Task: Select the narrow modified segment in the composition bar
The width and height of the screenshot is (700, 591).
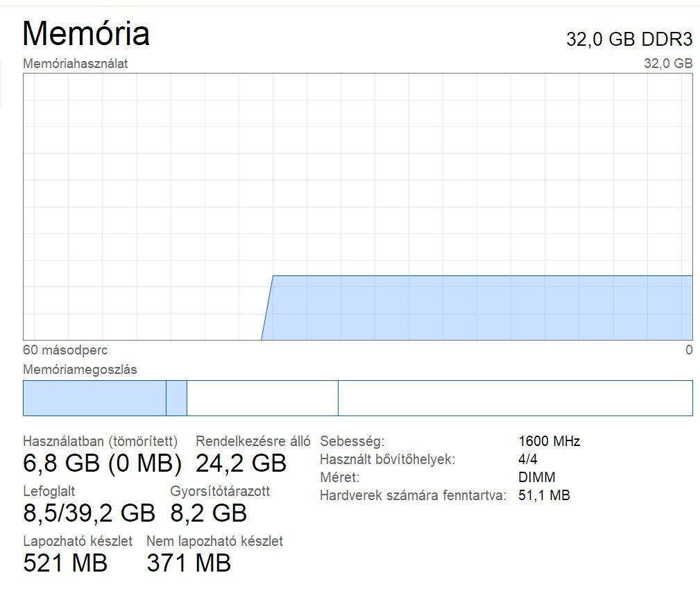Action: [177, 398]
